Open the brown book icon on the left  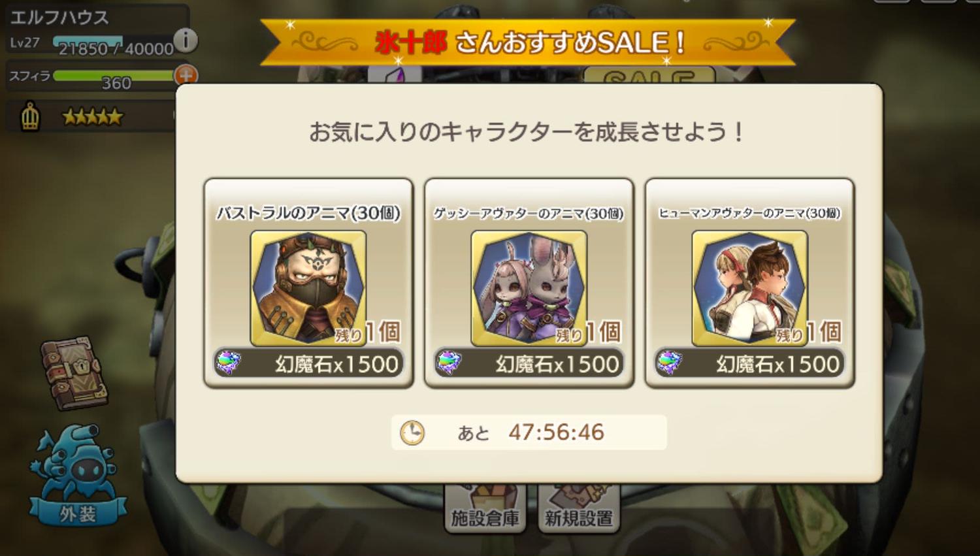(74, 373)
